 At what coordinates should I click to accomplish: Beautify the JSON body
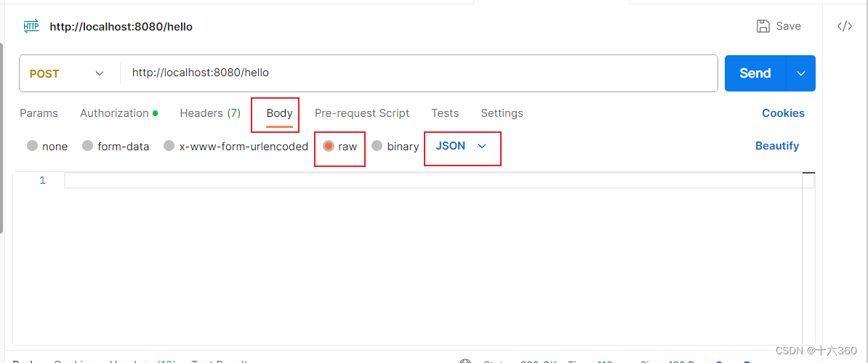[x=777, y=146]
